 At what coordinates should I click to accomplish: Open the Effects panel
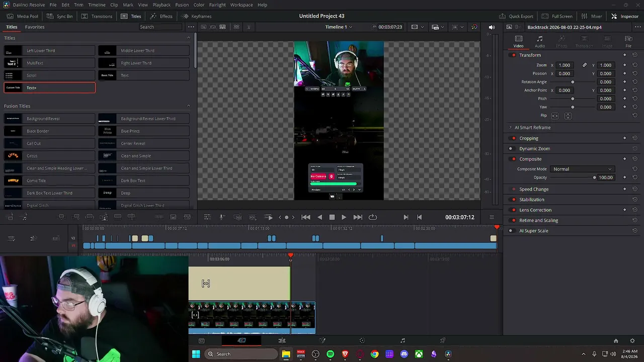[161, 16]
